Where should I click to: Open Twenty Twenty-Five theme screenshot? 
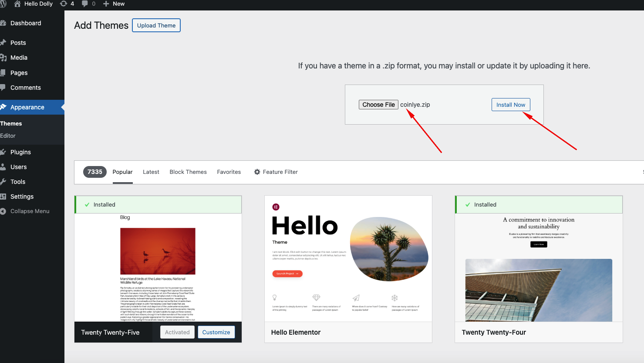click(x=158, y=268)
